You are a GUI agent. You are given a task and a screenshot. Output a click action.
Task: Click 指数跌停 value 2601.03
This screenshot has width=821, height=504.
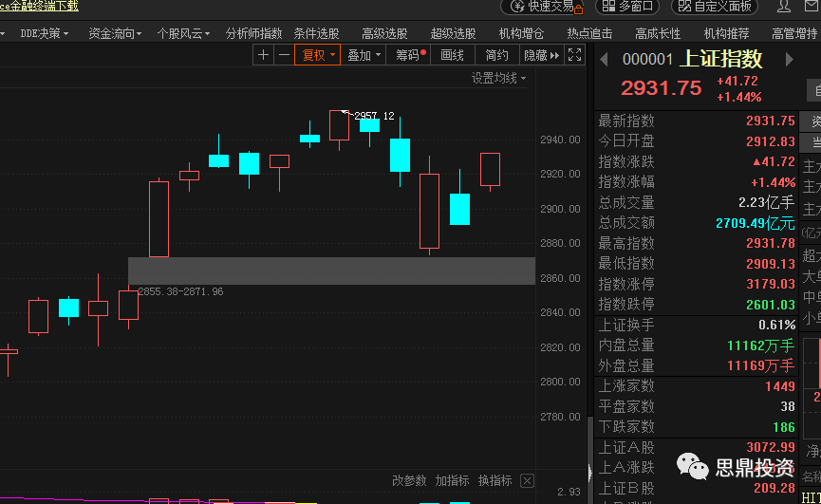770,305
